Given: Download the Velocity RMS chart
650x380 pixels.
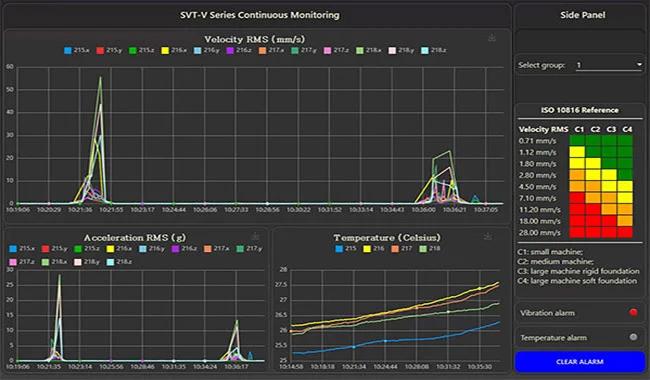Looking at the screenshot, I should pyautogui.click(x=492, y=38).
